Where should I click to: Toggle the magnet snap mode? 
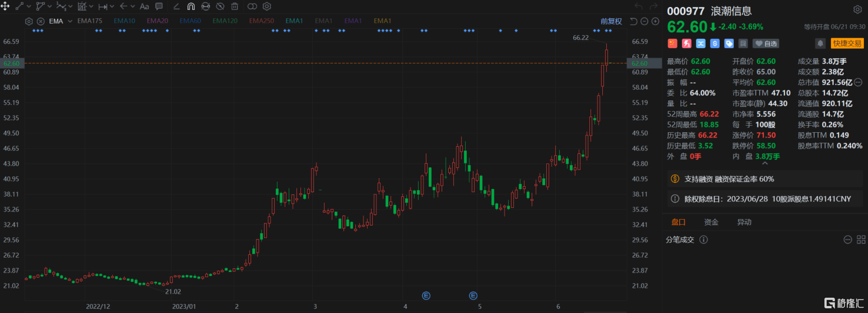pos(191,6)
